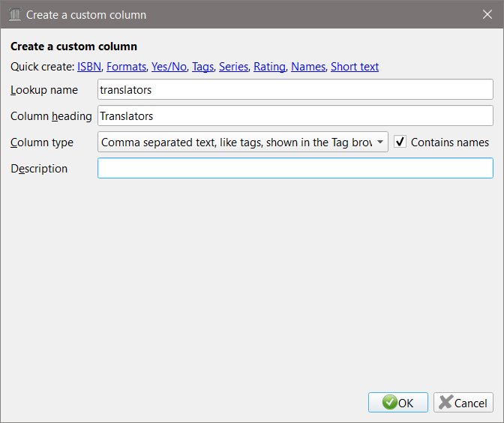
Task: Use the Rating quick create link
Action: pos(269,67)
